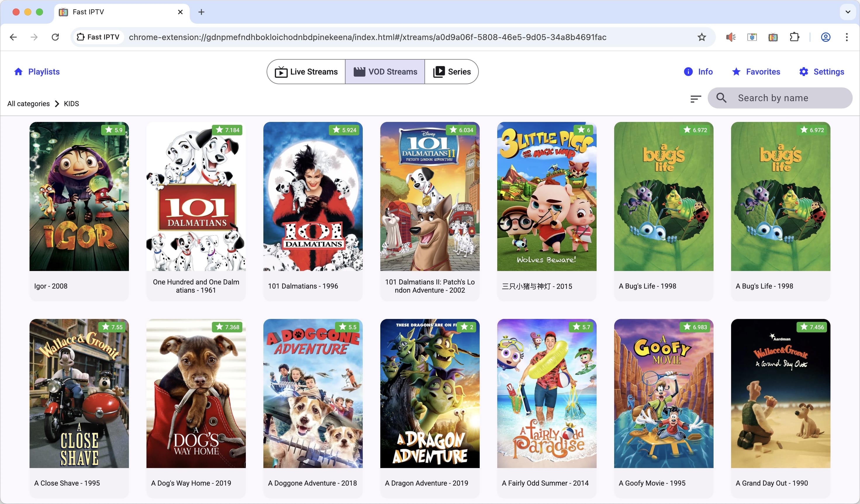This screenshot has height=504, width=860.
Task: Open Settings page
Action: [821, 72]
